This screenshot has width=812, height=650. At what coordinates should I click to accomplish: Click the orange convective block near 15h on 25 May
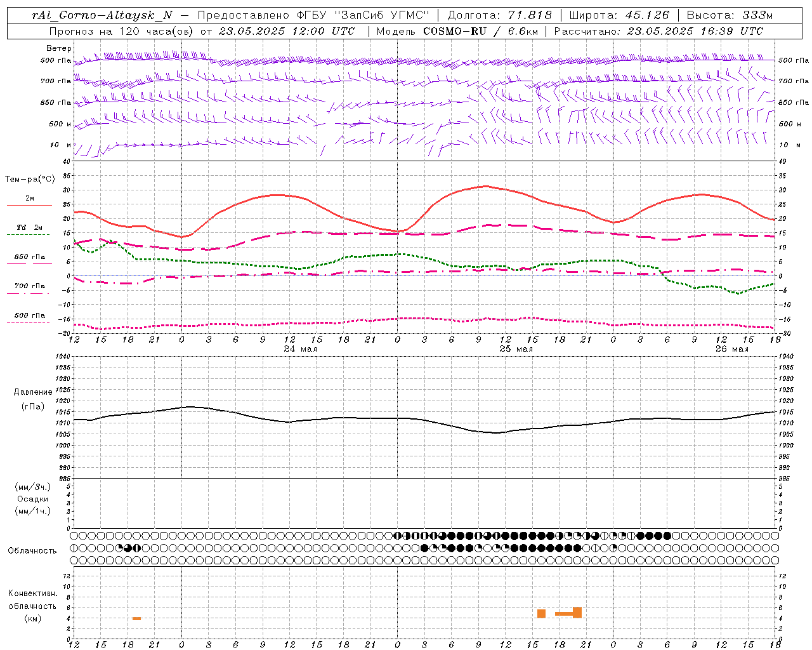[x=541, y=614]
